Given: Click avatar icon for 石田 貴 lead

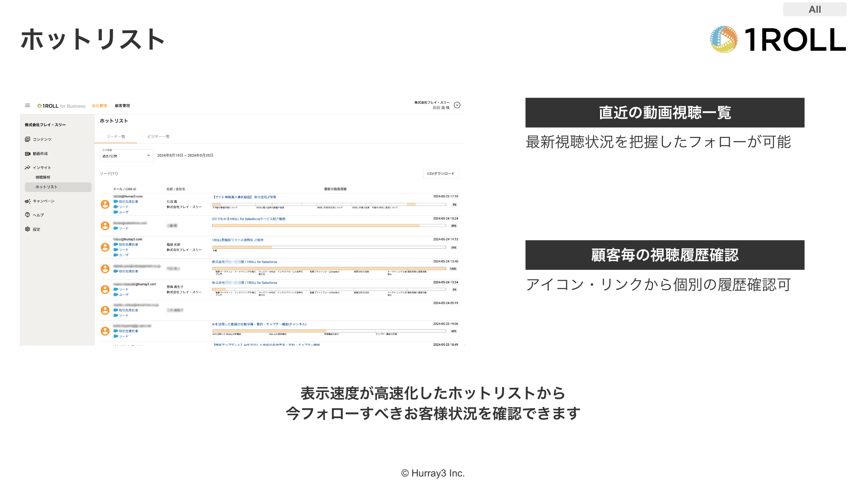Looking at the screenshot, I should (105, 204).
